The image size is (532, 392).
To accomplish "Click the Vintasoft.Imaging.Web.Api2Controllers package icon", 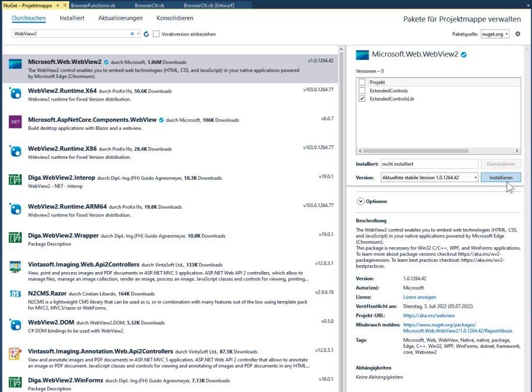I will tap(15, 267).
